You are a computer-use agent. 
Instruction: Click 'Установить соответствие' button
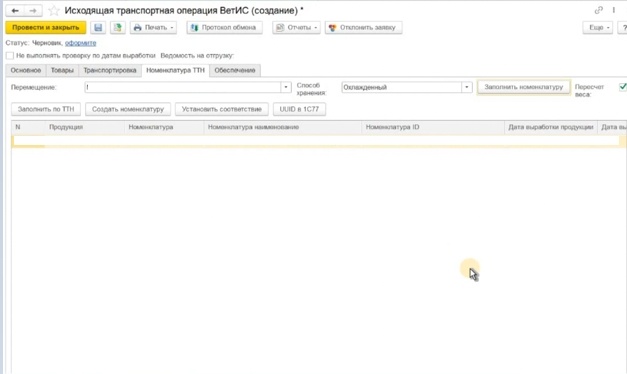pos(222,109)
